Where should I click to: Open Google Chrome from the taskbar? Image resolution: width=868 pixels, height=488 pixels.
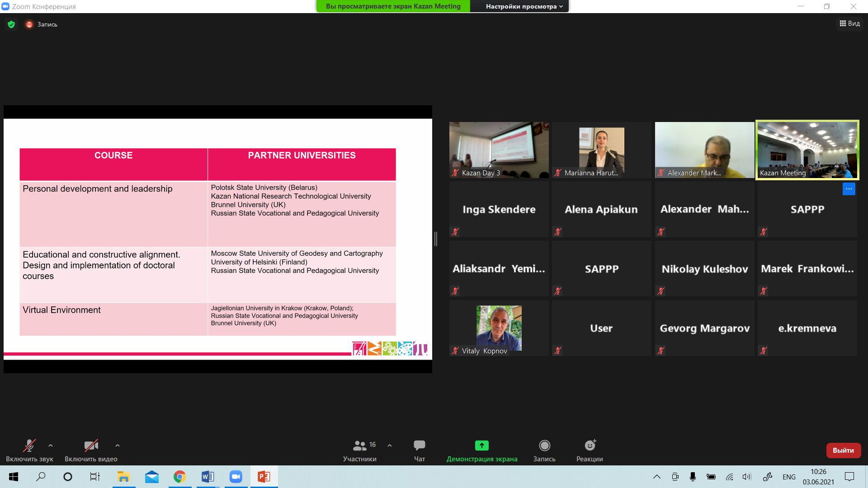(179, 477)
